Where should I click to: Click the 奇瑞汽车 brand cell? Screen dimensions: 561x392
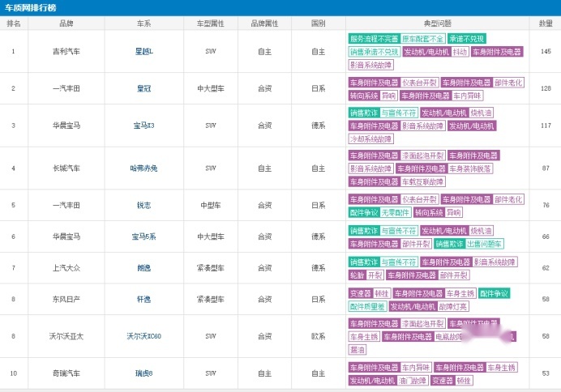66,373
